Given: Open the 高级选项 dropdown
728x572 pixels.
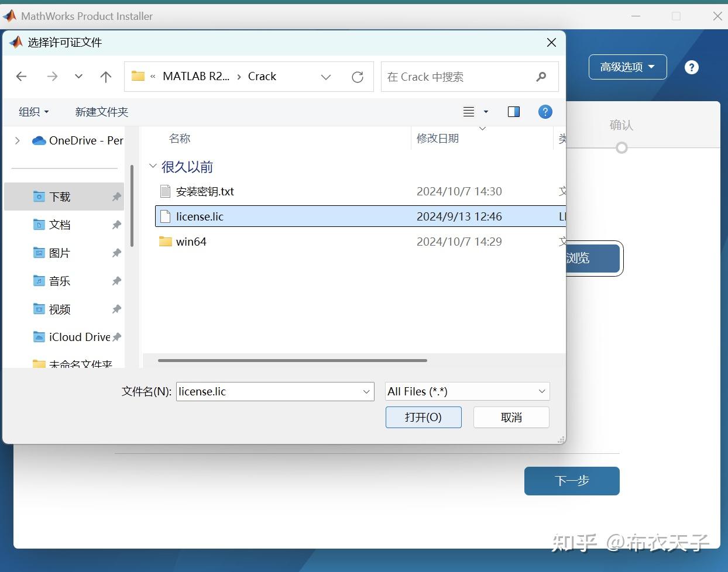Looking at the screenshot, I should tap(627, 67).
